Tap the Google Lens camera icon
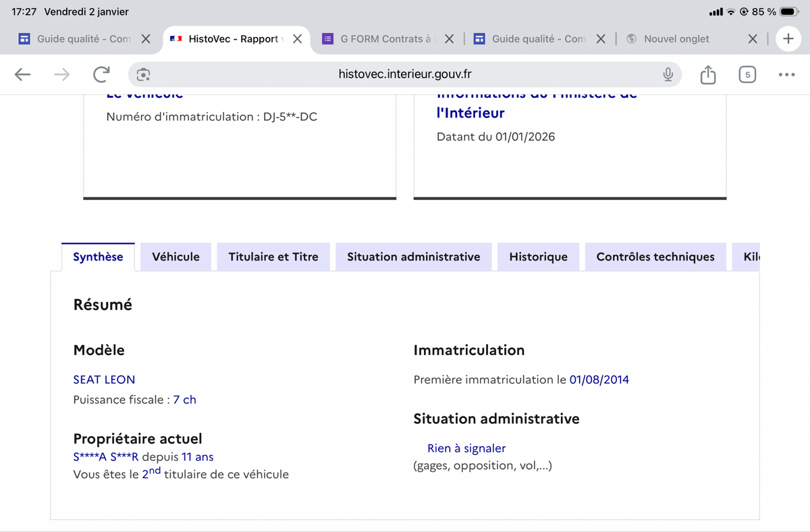 [x=143, y=75]
